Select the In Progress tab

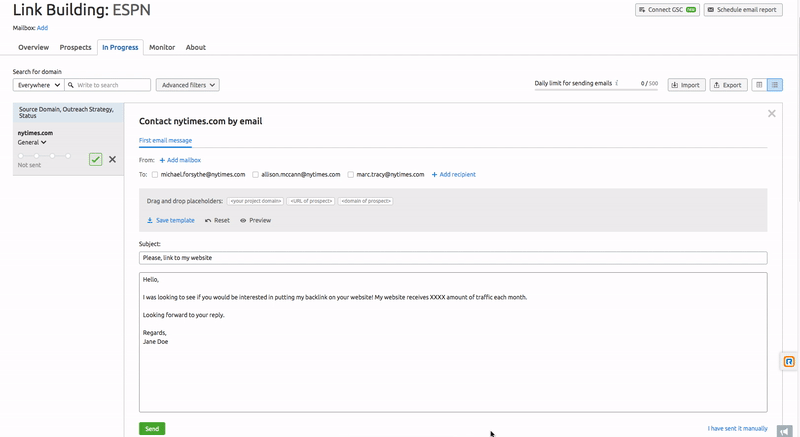(120, 47)
